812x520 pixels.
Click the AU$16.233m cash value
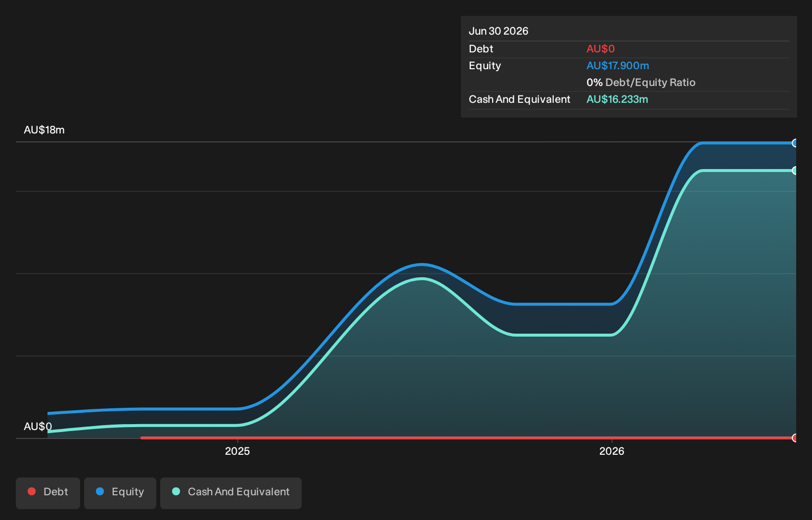click(617, 99)
